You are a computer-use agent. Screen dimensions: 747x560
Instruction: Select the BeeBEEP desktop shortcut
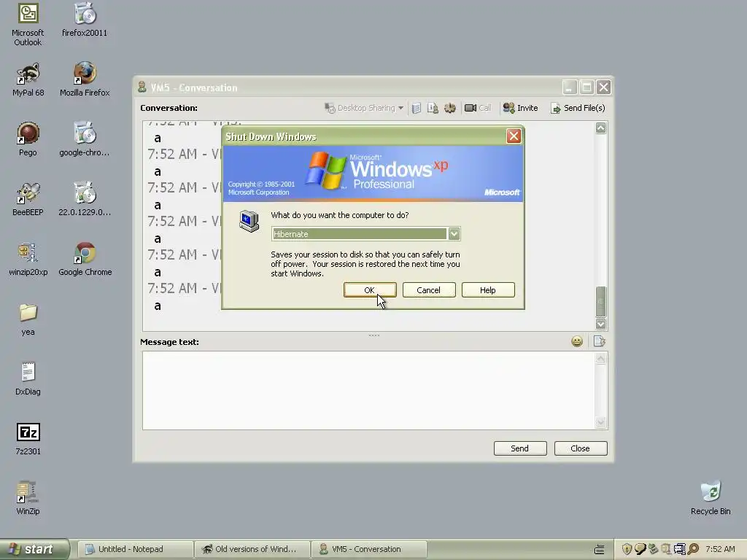click(x=28, y=199)
